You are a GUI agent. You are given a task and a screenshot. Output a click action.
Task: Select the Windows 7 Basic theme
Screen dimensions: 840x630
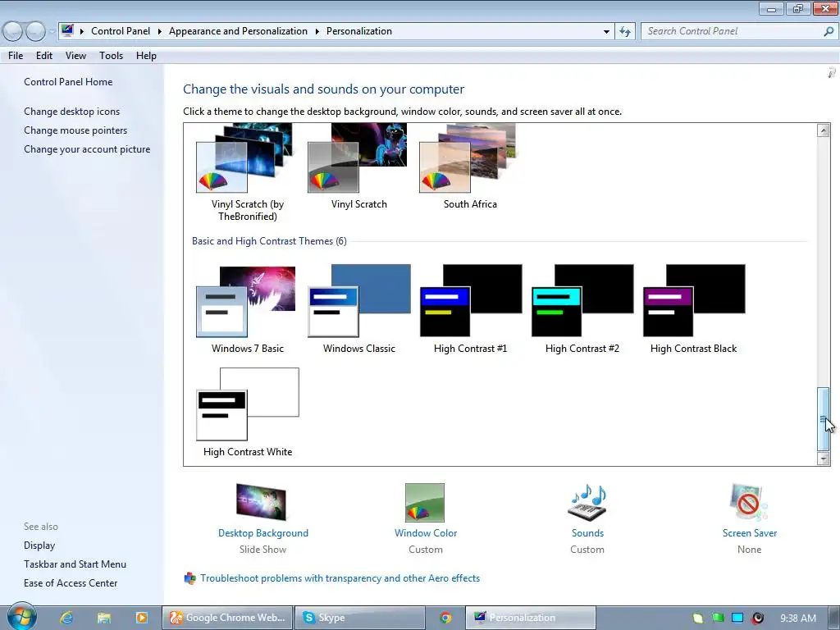(x=247, y=308)
